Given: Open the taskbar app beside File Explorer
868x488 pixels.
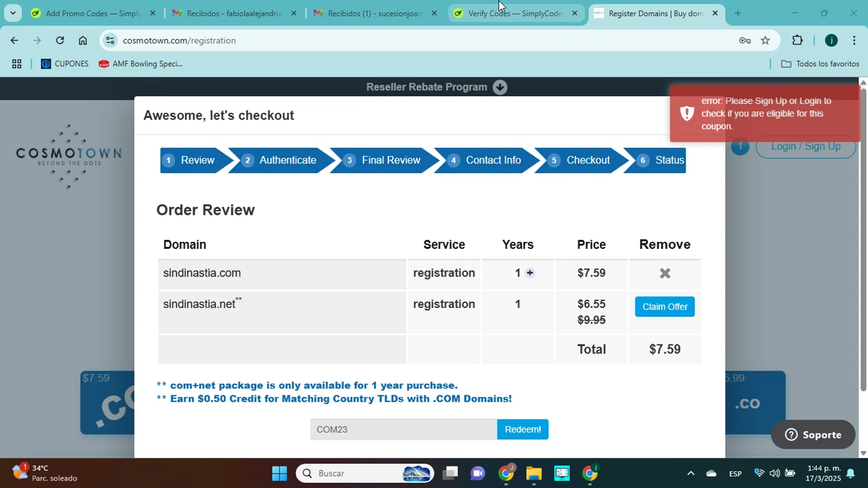Looking at the screenshot, I should [x=561, y=474].
